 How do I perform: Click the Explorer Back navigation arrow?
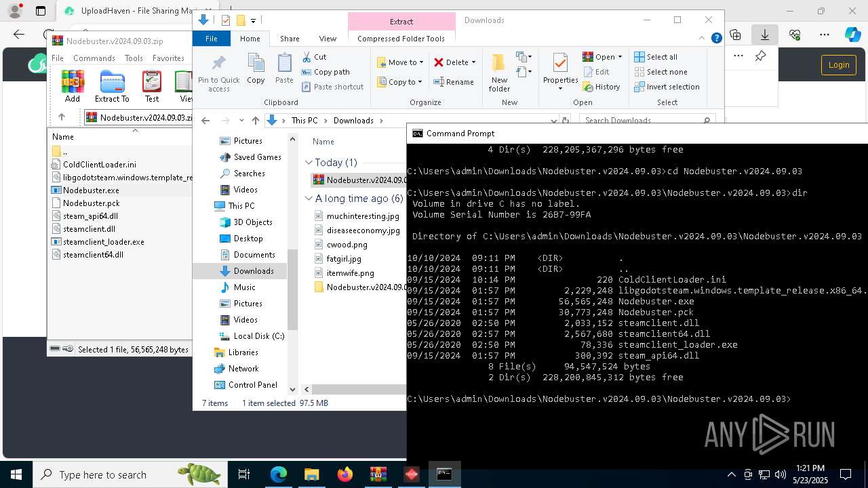point(205,121)
